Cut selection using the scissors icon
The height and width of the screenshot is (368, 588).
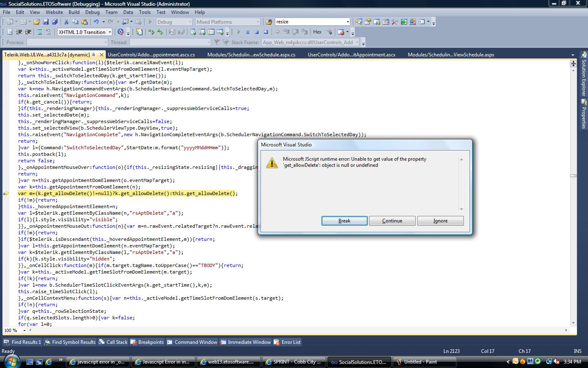[66, 22]
